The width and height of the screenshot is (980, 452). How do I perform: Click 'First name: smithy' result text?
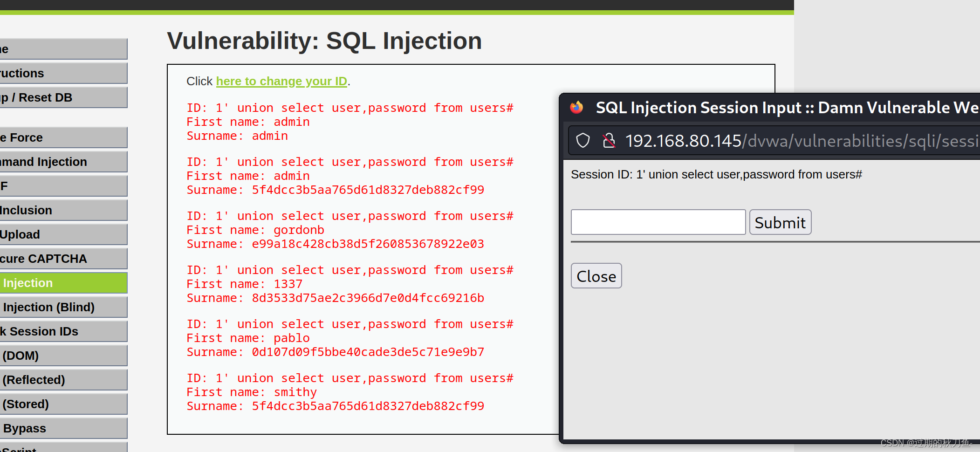click(252, 392)
